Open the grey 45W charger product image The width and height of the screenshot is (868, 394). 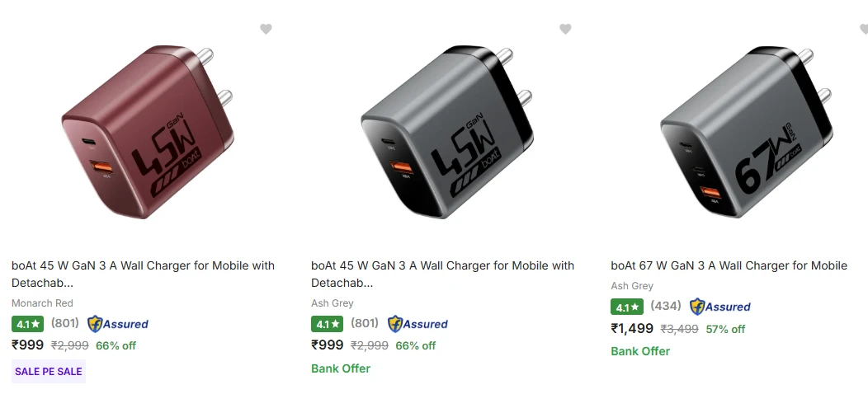point(446,133)
